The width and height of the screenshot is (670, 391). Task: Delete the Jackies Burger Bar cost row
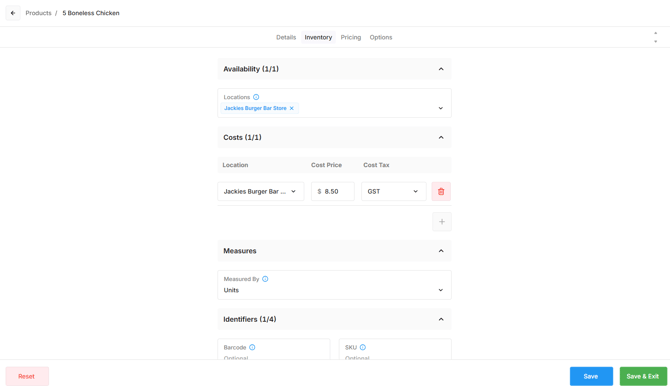pyautogui.click(x=441, y=191)
